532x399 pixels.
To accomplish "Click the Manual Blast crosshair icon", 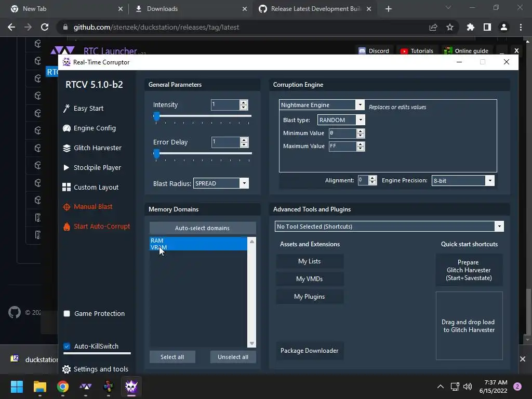I will point(66,207).
